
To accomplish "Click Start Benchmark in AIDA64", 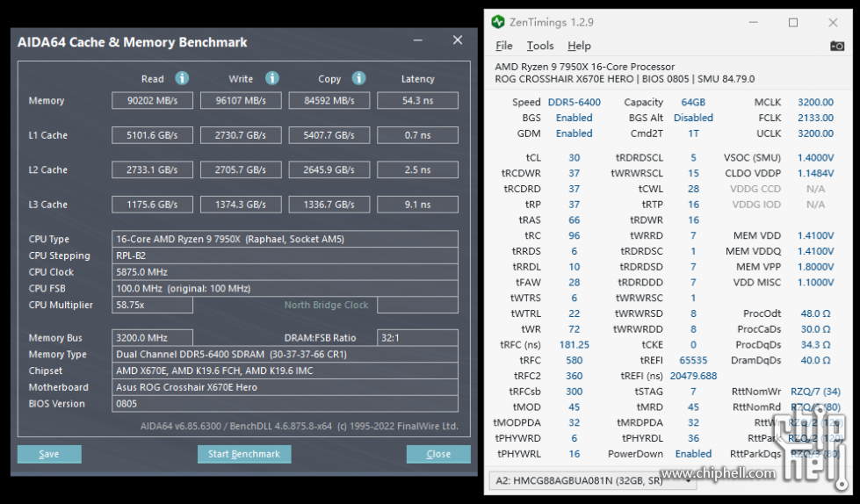I will 244,454.
